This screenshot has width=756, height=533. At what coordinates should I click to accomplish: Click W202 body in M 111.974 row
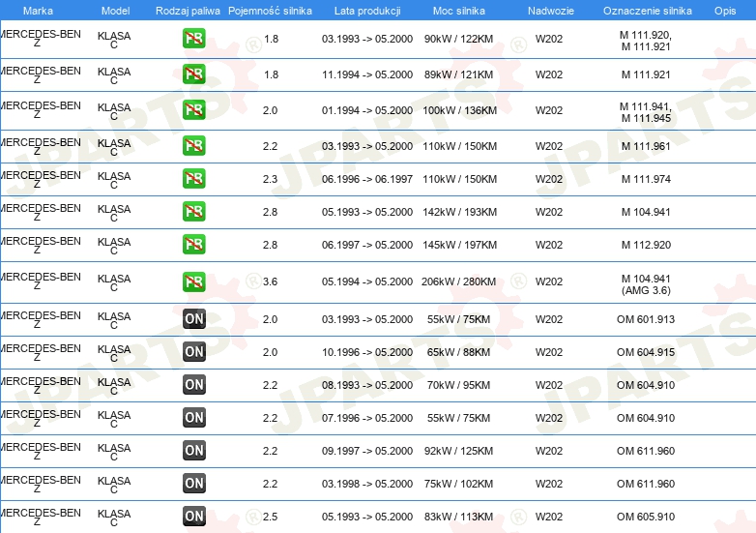549,179
